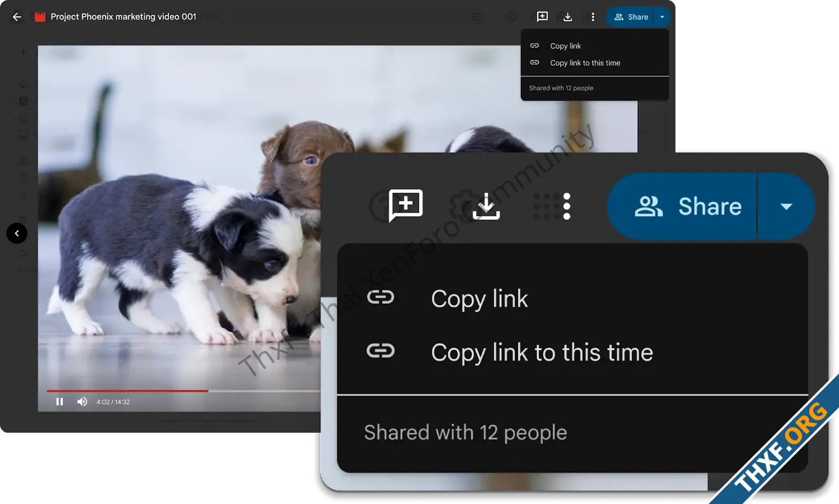Click the small Share button in the header
The width and height of the screenshot is (839, 504).
pos(630,17)
